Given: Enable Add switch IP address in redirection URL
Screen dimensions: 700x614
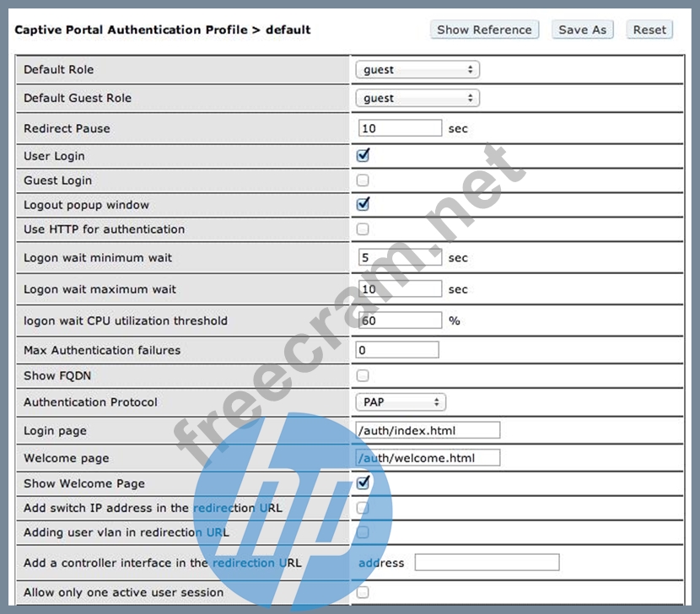Looking at the screenshot, I should [363, 509].
